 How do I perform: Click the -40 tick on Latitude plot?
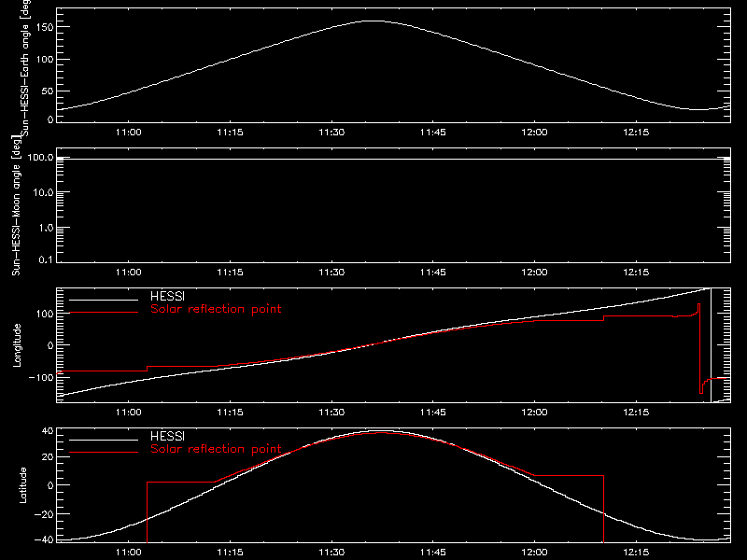44,539
